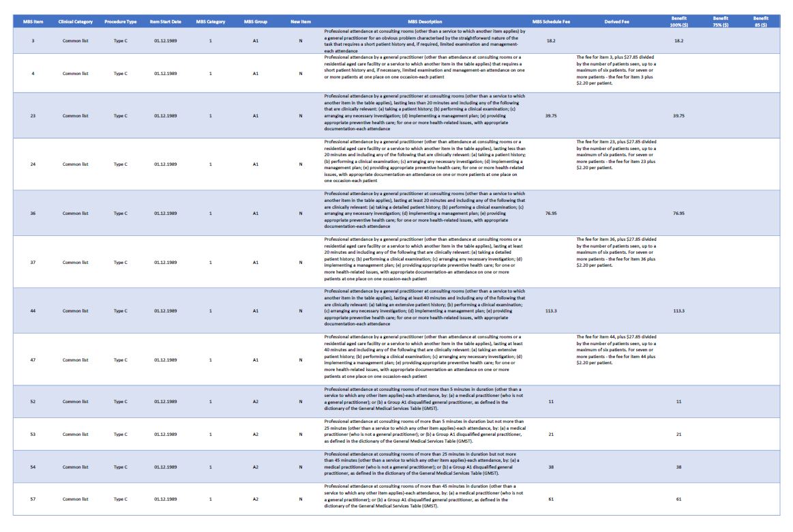Click the Benefit 75% column header

pyautogui.click(x=720, y=21)
